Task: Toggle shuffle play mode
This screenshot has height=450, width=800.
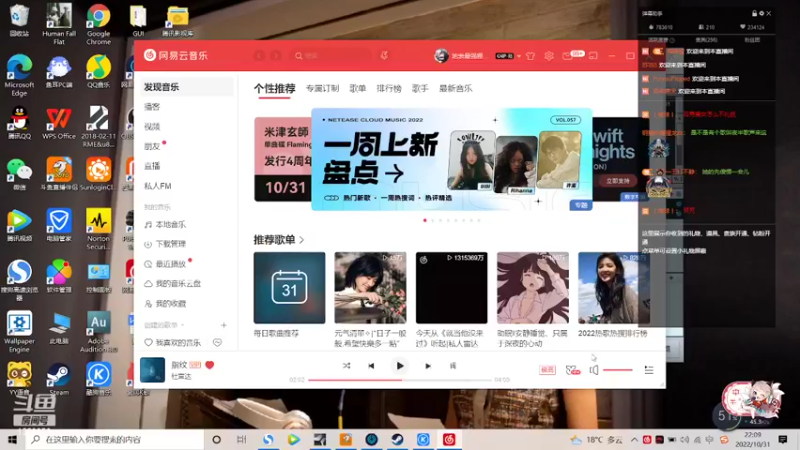Action: click(x=346, y=366)
